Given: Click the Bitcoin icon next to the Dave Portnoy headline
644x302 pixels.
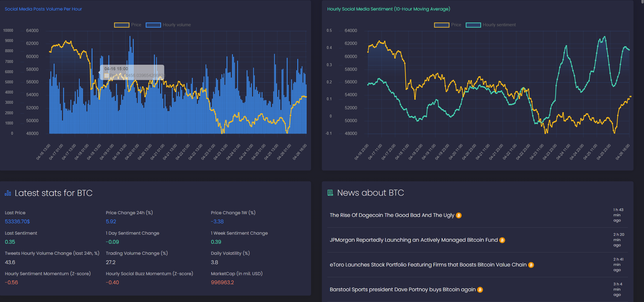Looking at the screenshot, I should coord(480,289).
